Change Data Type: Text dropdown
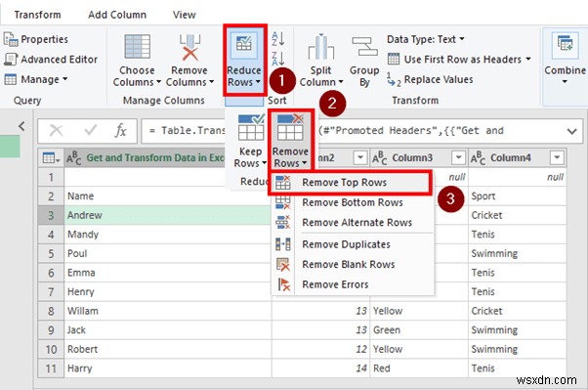This screenshot has height=390, width=588. click(x=426, y=39)
